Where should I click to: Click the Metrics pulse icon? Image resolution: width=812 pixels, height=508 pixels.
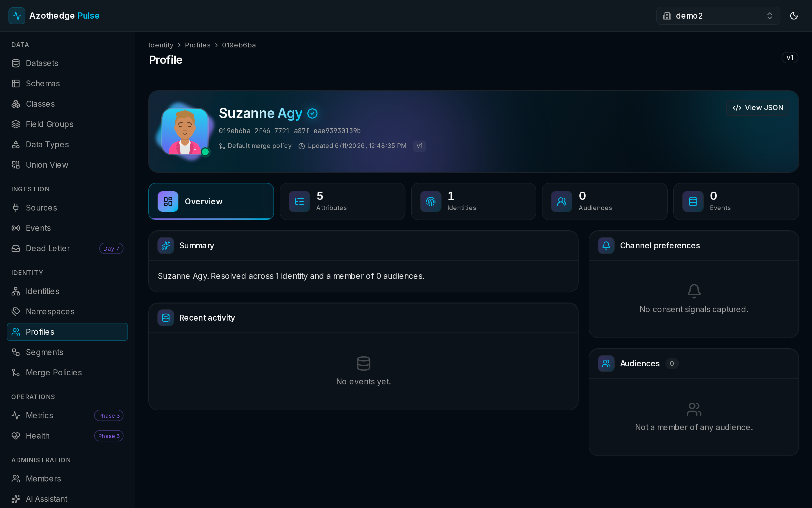pyautogui.click(x=16, y=415)
